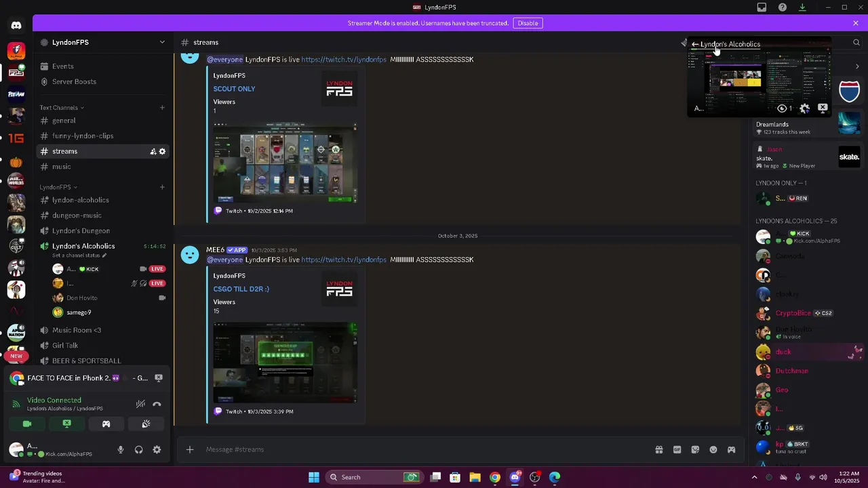Open the soundboard button

point(146,424)
